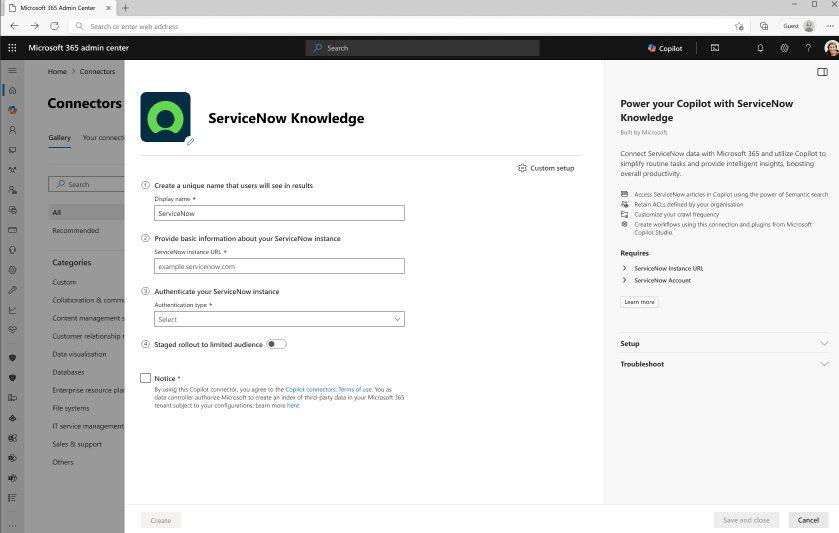
Task: Open Reports chart icon in sidebar
Action: tap(12, 310)
